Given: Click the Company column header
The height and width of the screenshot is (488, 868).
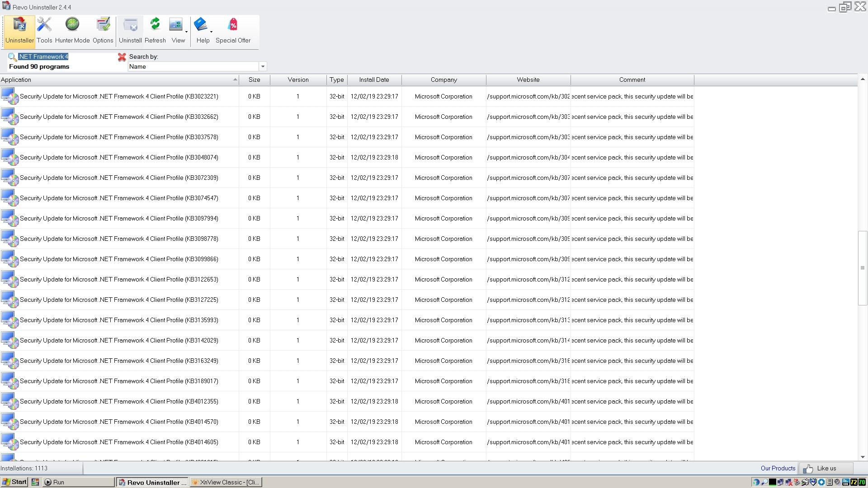Looking at the screenshot, I should click(443, 80).
